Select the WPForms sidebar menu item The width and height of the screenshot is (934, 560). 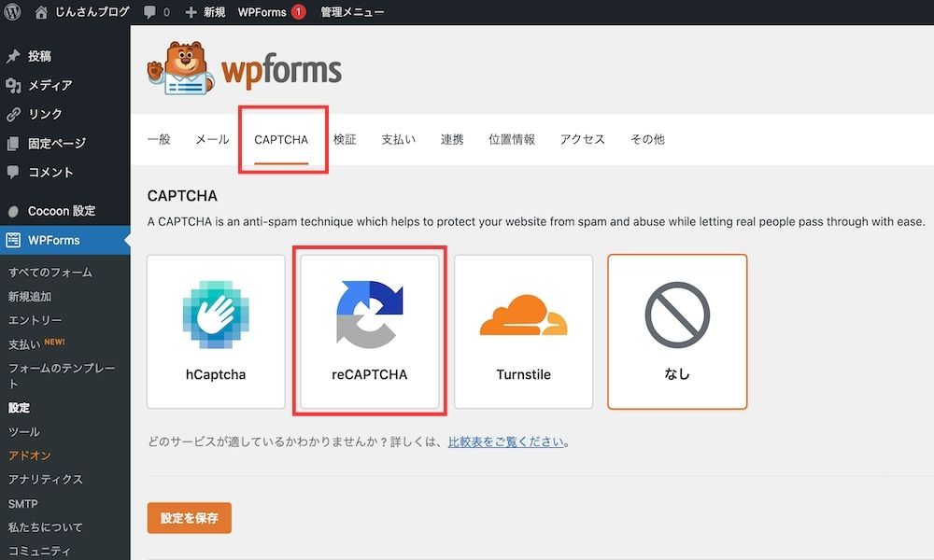[65, 240]
